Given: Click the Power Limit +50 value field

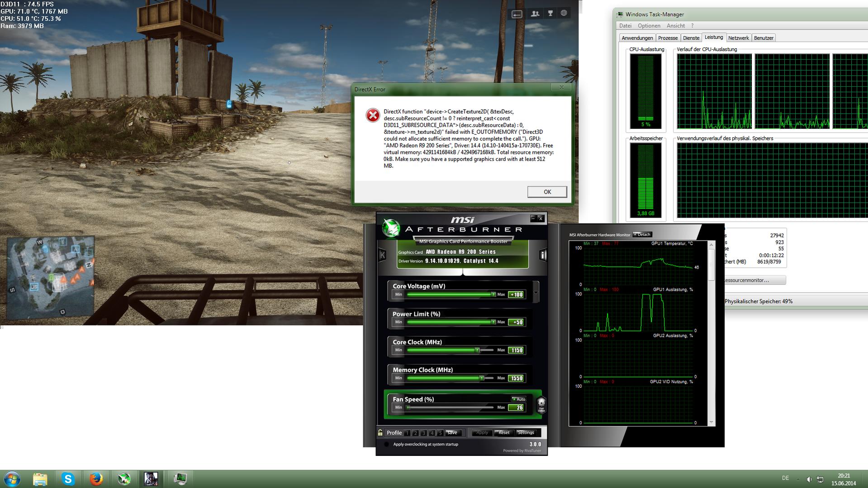Looking at the screenshot, I should tap(516, 322).
